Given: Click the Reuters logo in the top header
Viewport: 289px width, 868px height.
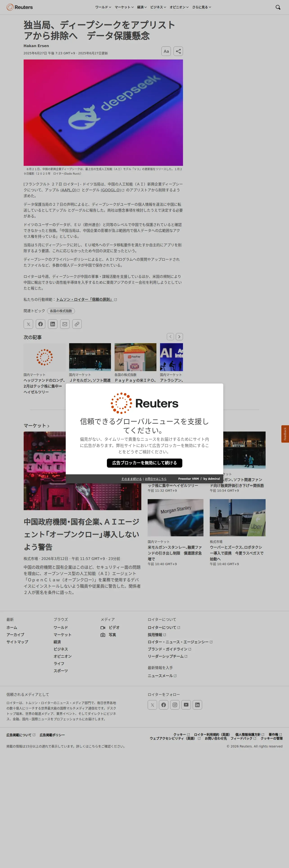Looking at the screenshot, I should coord(20,7).
